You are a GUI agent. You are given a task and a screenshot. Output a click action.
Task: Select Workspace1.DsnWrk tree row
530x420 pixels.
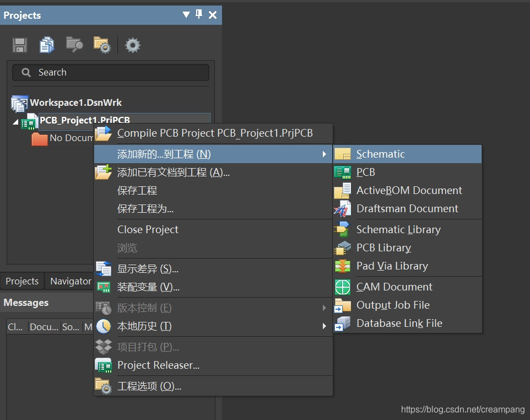[75, 103]
